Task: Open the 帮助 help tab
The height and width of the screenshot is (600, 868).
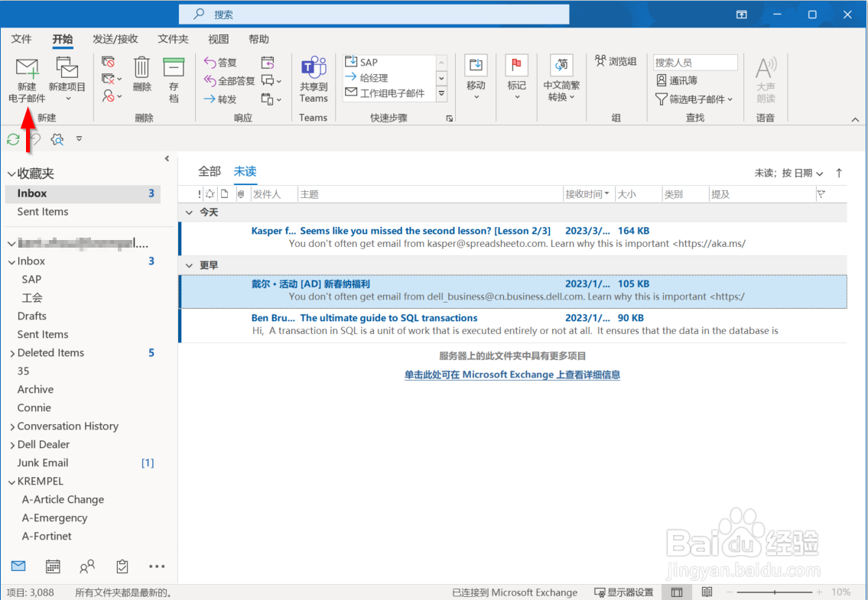Action: pos(258,39)
